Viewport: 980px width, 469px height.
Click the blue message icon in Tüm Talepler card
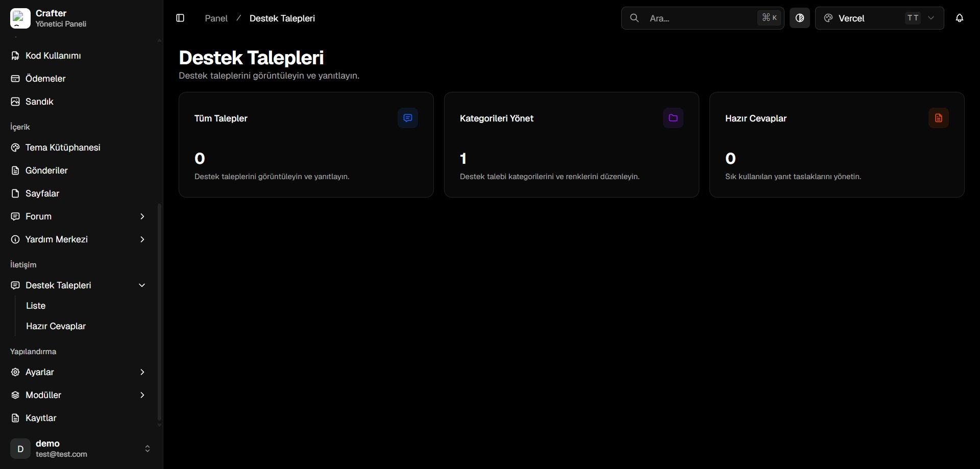tap(408, 118)
